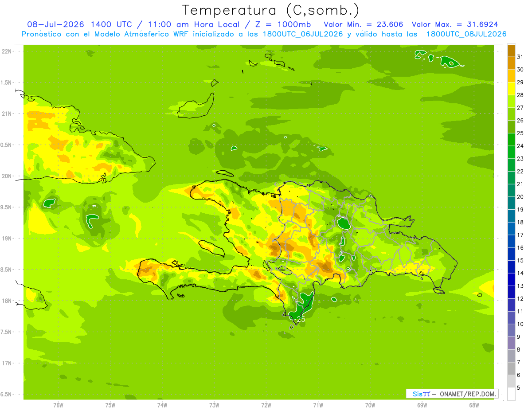The width and height of the screenshot is (532, 411).
Task: Click the legend color block between 30 and 31
Action: click(x=511, y=63)
